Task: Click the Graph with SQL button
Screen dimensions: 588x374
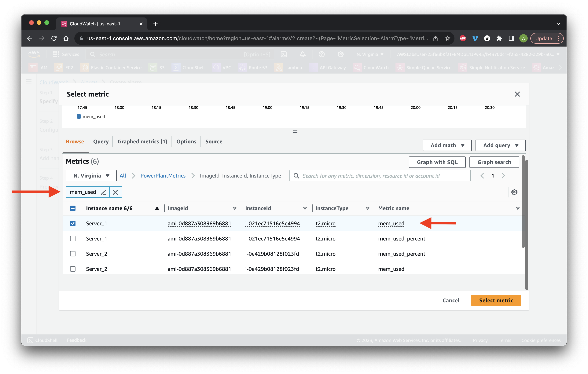Action: [437, 162]
